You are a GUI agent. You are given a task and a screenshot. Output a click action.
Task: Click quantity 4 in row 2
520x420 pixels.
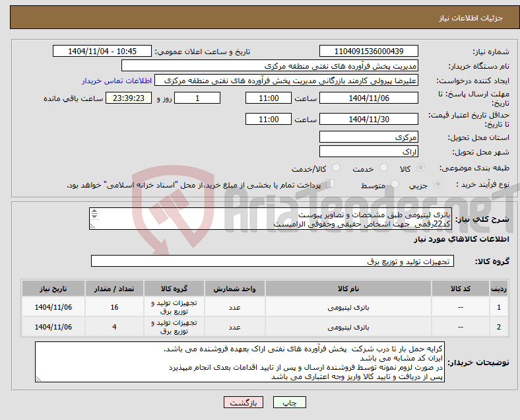(x=114, y=327)
